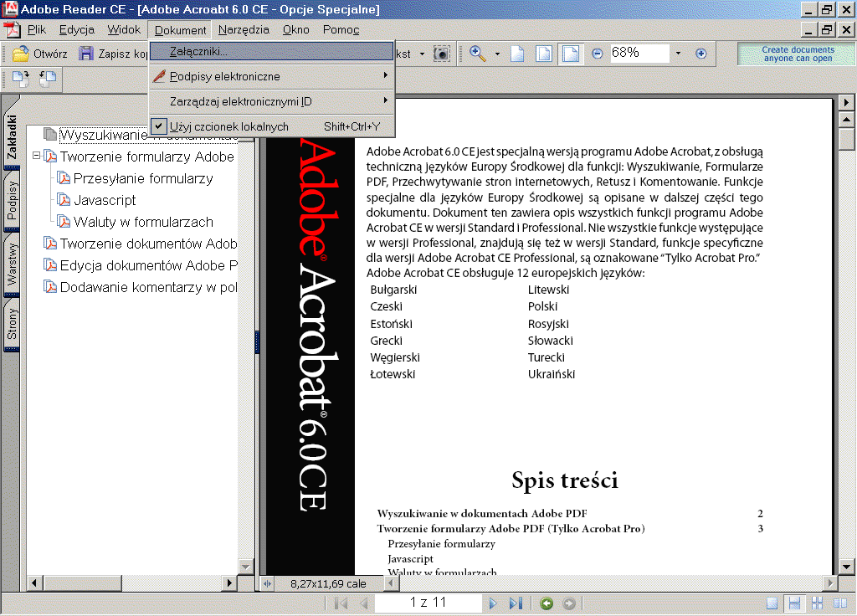
Task: Select Edycja dokumentów Adobe bookmark
Action: point(149,265)
